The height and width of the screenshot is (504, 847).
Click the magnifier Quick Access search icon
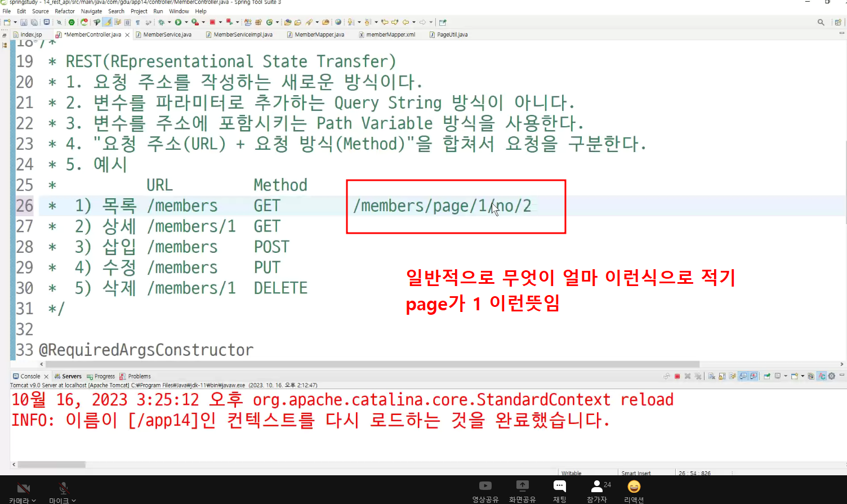[x=821, y=23]
